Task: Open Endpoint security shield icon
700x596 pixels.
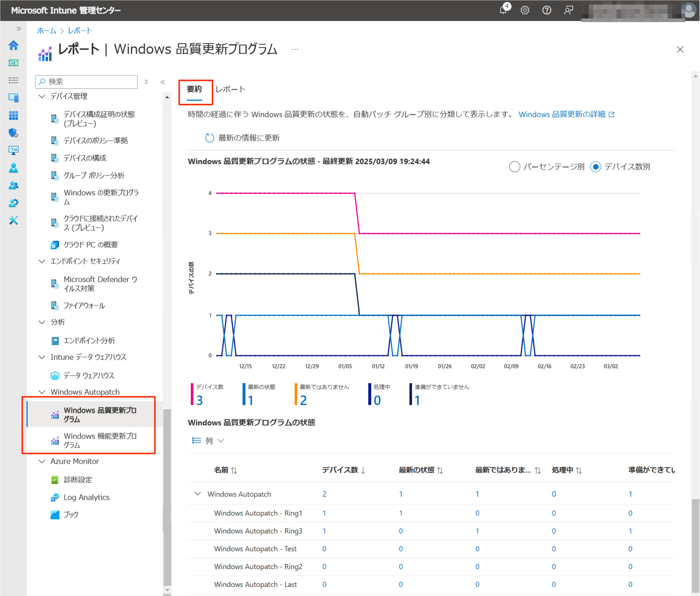Action: (13, 133)
